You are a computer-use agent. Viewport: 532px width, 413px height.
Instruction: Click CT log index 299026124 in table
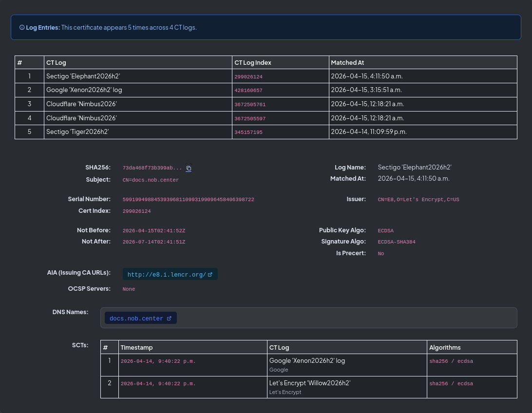[248, 77]
